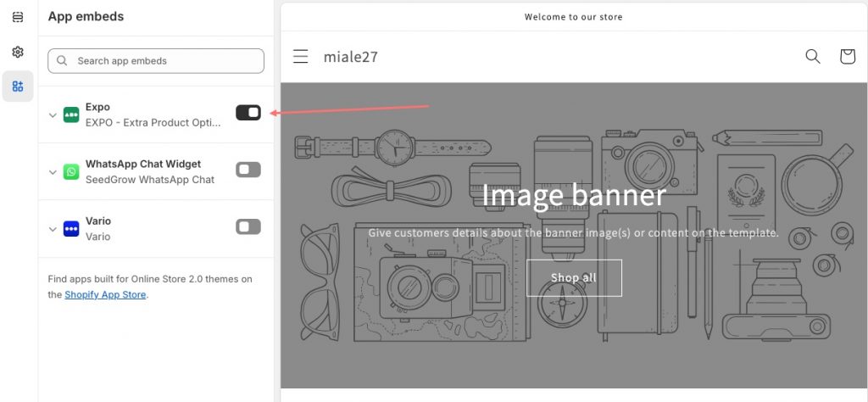The image size is (868, 402).
Task: Click the Expo app name label
Action: pos(98,107)
